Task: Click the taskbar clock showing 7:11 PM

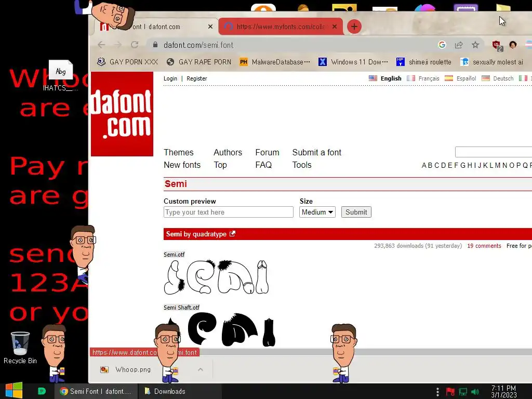Action: click(503, 391)
